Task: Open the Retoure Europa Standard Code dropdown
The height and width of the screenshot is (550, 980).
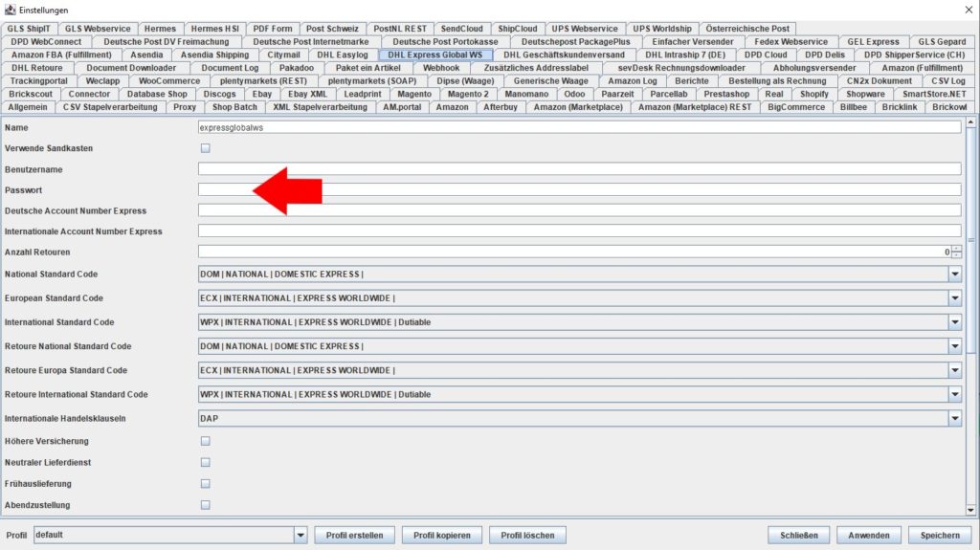Action: click(x=954, y=370)
